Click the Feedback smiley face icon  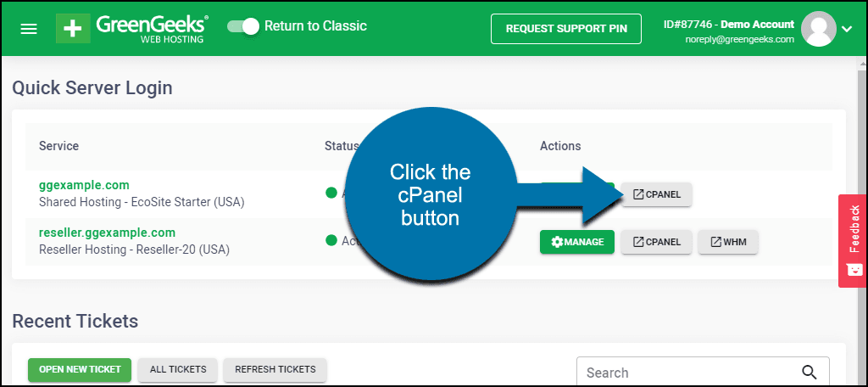coord(854,270)
